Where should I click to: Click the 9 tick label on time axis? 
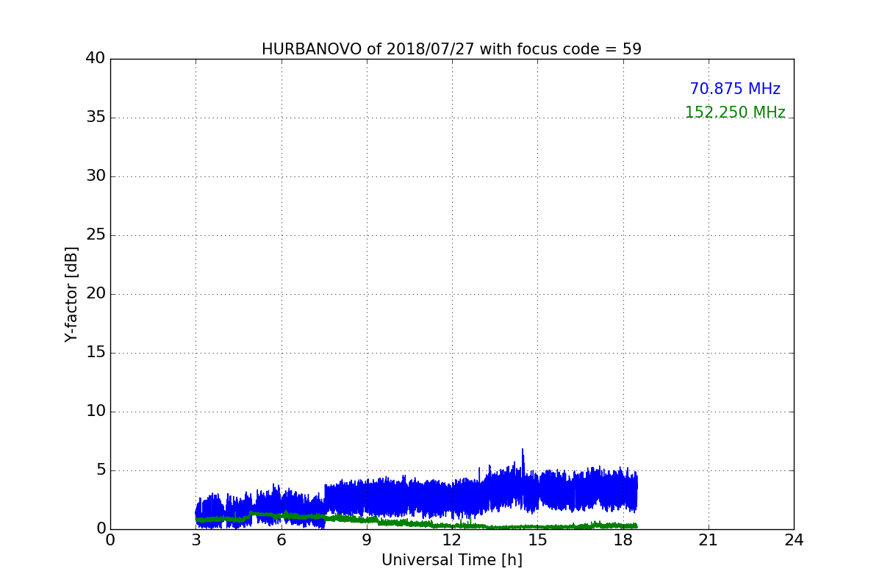point(367,540)
